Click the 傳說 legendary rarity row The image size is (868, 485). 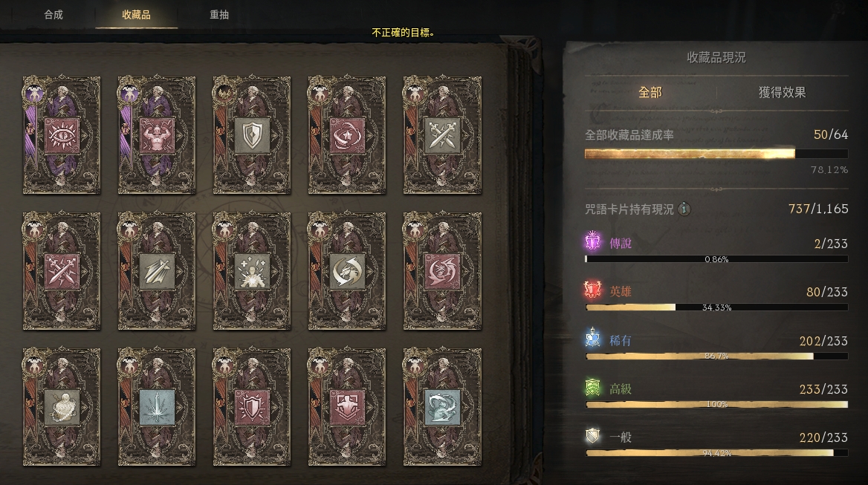click(716, 250)
